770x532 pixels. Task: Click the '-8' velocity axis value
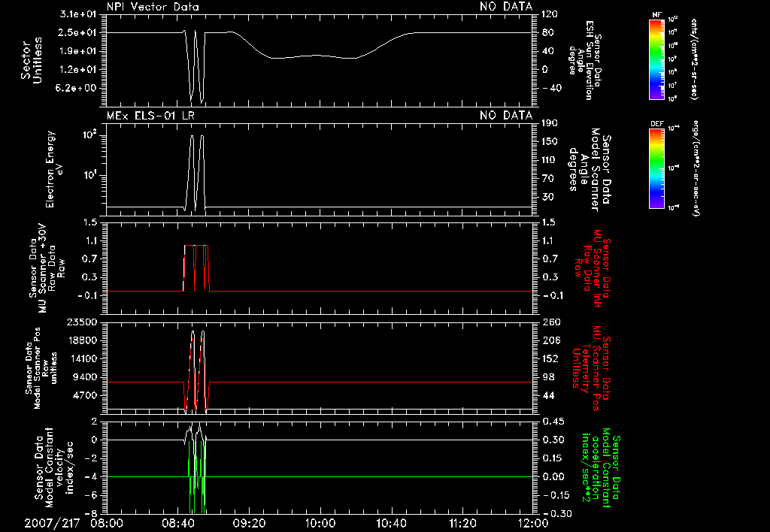click(90, 514)
